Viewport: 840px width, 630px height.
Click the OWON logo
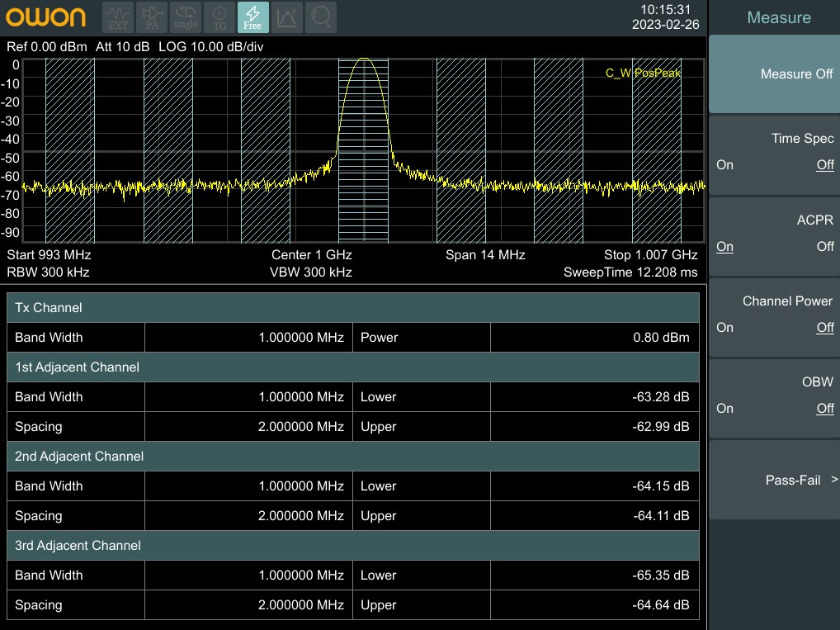(46, 17)
